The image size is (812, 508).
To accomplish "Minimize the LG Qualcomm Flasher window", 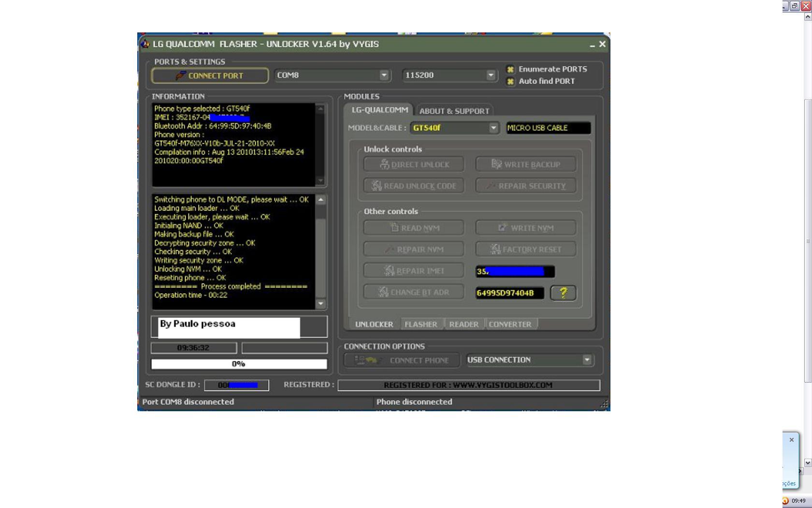I will click(x=592, y=45).
